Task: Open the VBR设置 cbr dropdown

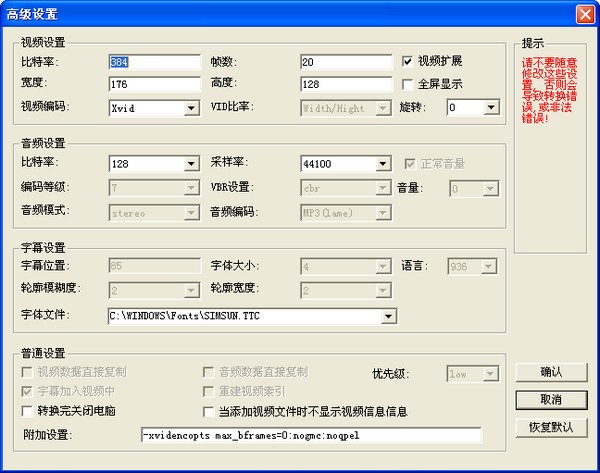Action: 382,188
